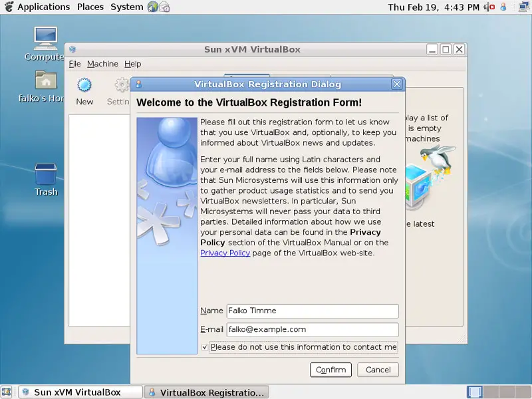Screen dimensions: 532x399
Task: Toggle 'Please do not use this information' checkbox
Action: point(205,347)
